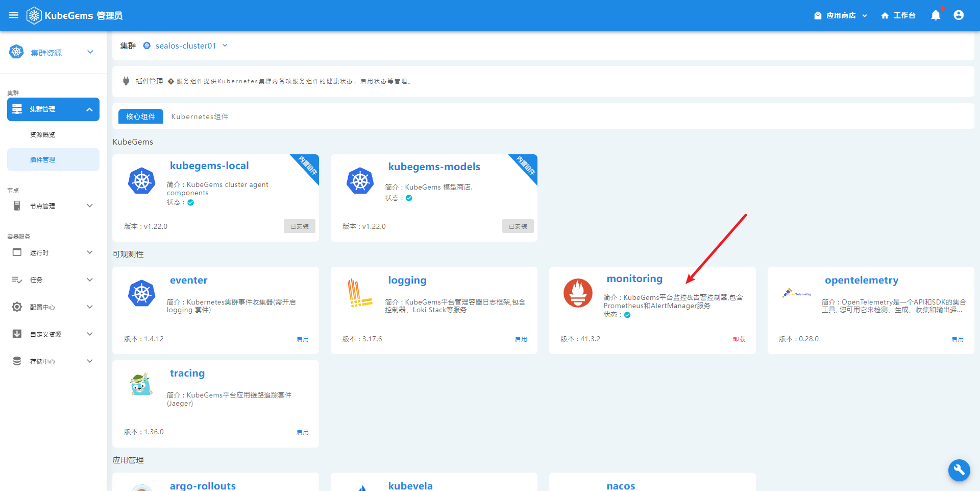Screen dimensions: 980x491
Task: Select the plugin management menu item
Action: (53, 159)
